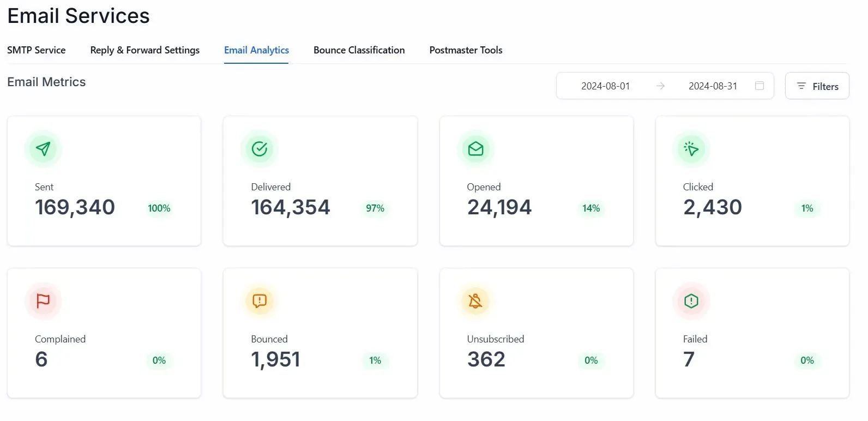This screenshot has width=868, height=421.
Task: Click the end date 2024-08-31 field
Action: coord(713,86)
